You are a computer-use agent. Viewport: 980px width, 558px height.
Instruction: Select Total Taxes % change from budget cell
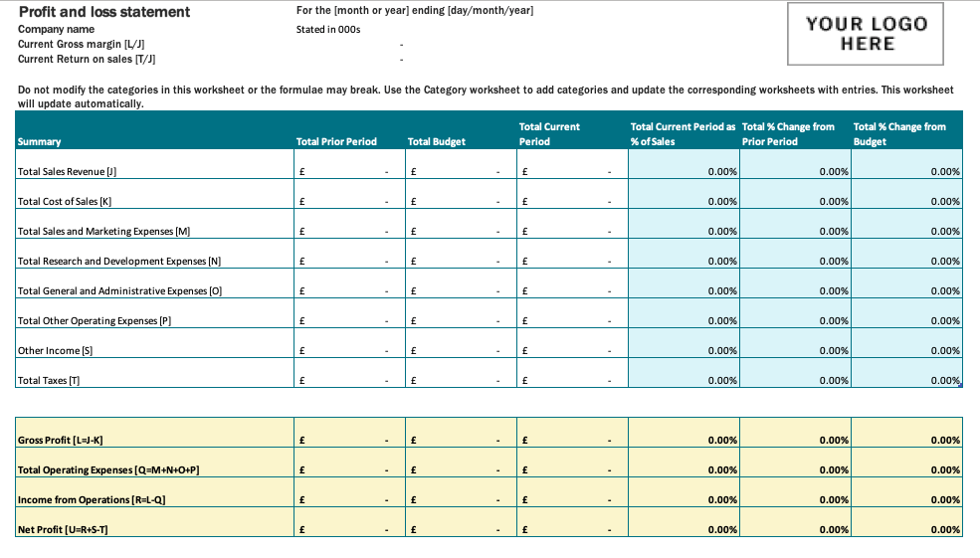(x=906, y=380)
